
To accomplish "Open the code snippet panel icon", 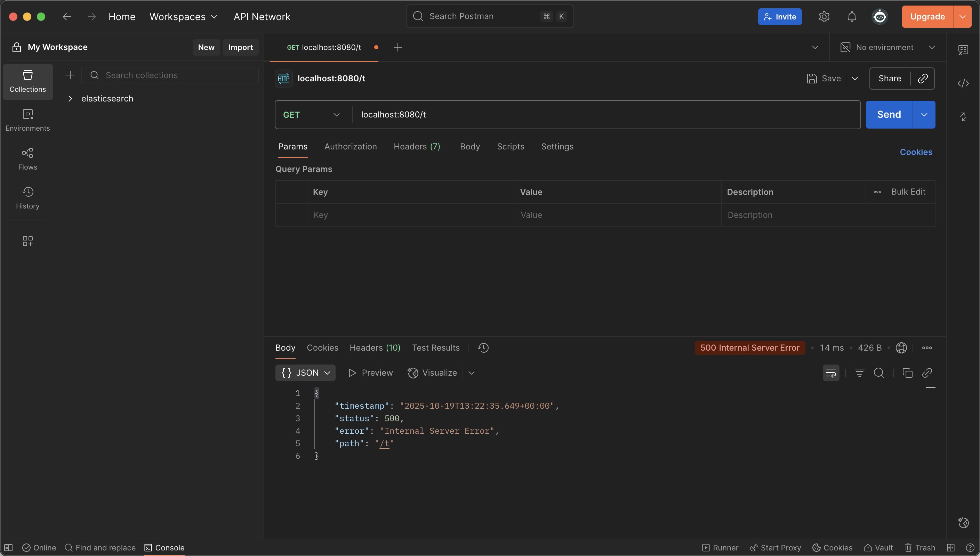I will [963, 83].
